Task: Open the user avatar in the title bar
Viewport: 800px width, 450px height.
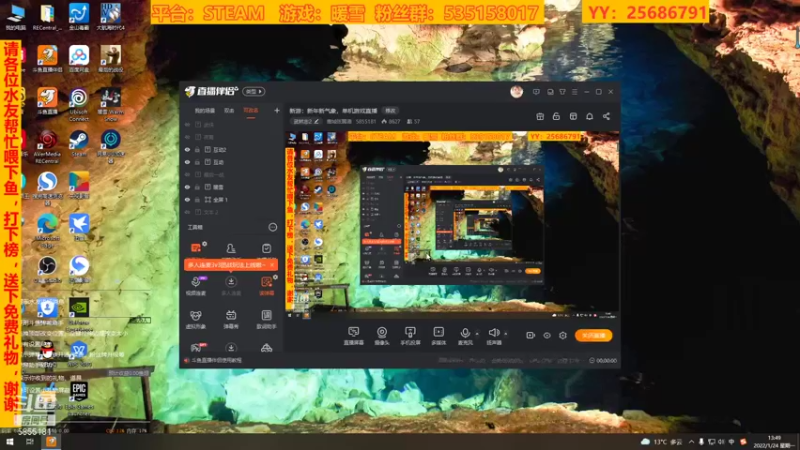Action: pyautogui.click(x=516, y=92)
